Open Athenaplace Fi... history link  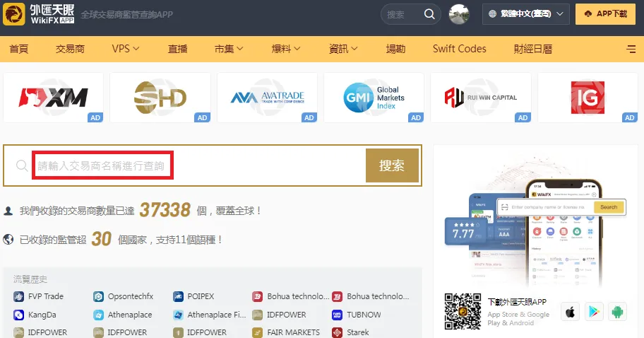tap(217, 315)
